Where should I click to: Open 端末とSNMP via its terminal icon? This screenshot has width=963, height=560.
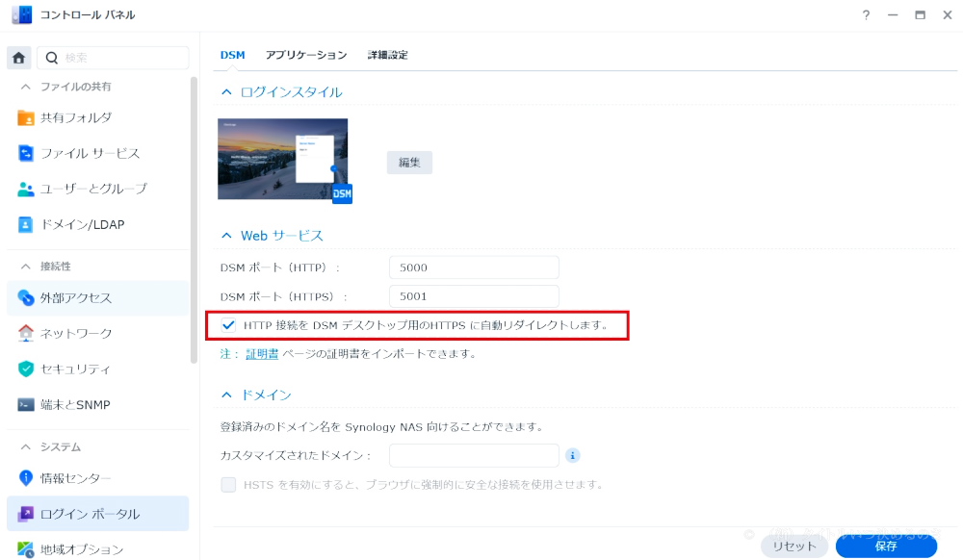click(26, 405)
